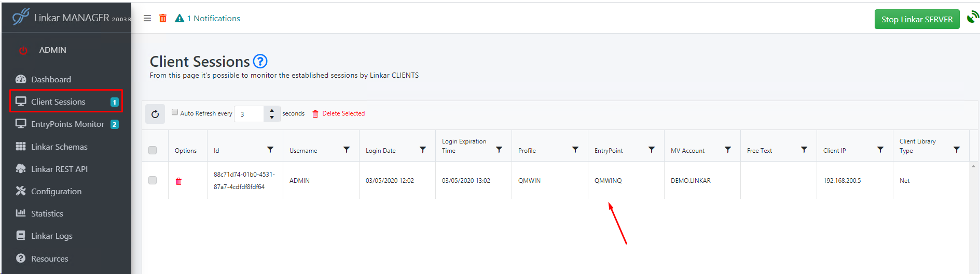The height and width of the screenshot is (274, 980).
Task: Open filter for MV Account column
Action: [728, 150]
